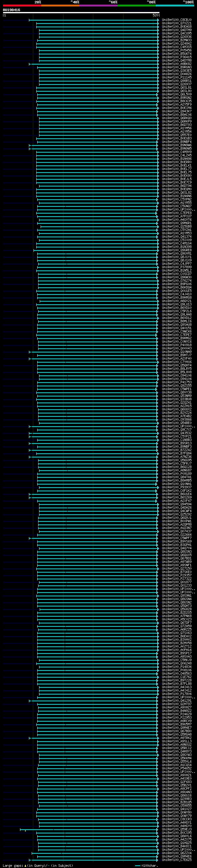Open hit UniRef100_Q26936
197x868 pixels.
pyautogui.click(x=177, y=37)
